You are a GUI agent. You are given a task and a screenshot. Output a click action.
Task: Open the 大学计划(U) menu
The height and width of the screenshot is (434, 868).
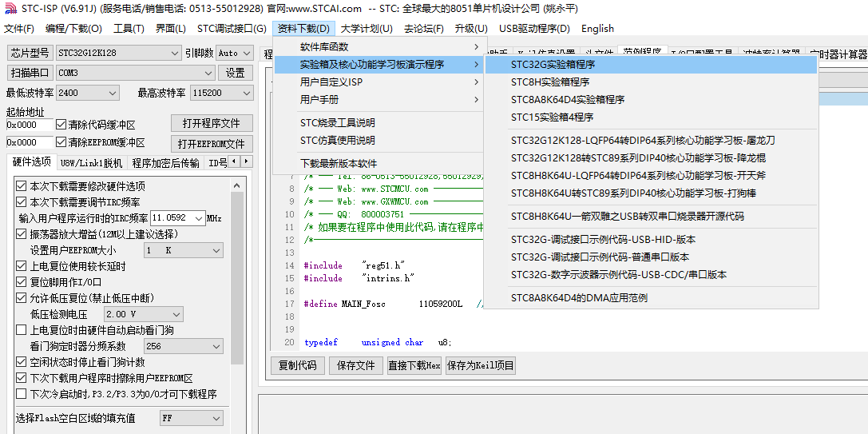[367, 28]
